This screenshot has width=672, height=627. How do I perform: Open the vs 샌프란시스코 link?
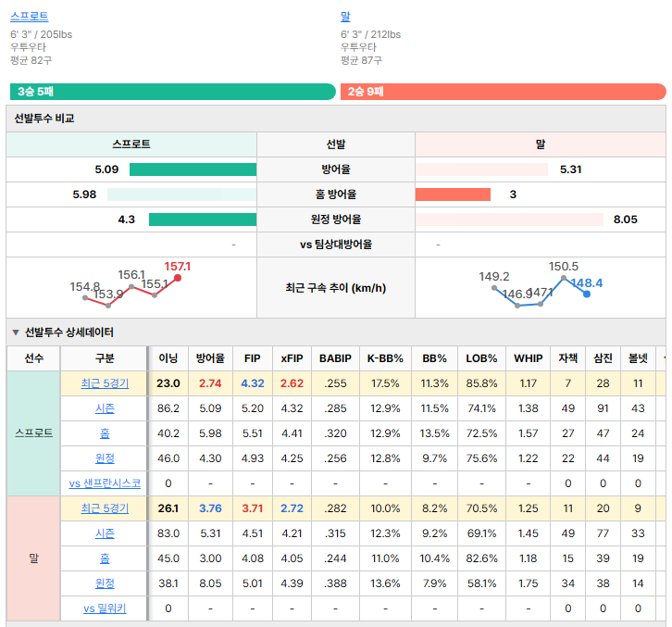click(x=105, y=483)
